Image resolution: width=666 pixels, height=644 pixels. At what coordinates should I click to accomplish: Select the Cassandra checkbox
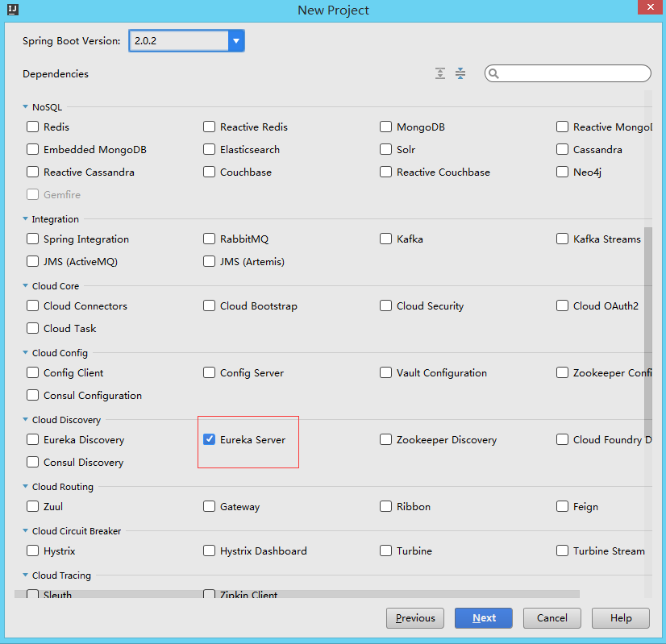click(x=562, y=149)
